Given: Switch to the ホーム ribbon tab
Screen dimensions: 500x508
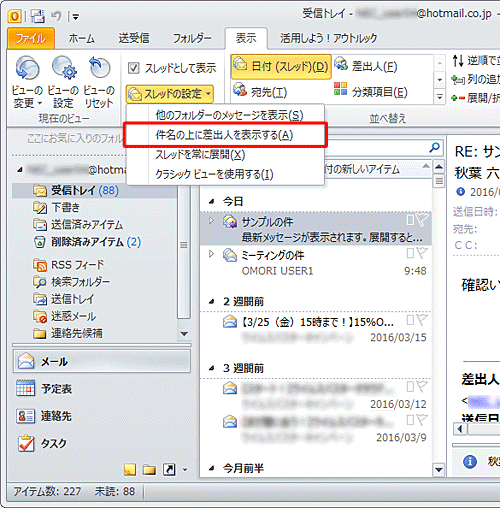Looking at the screenshot, I should [x=81, y=38].
